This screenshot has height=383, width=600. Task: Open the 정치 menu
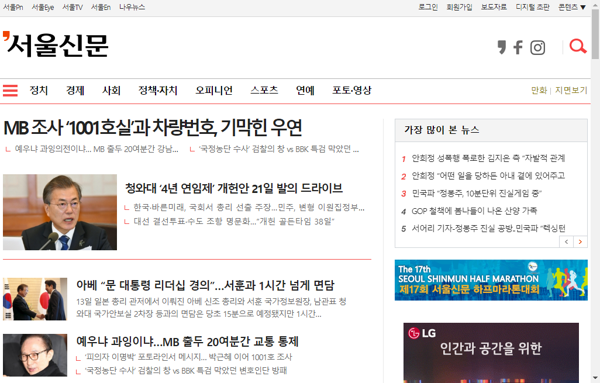pos(39,90)
